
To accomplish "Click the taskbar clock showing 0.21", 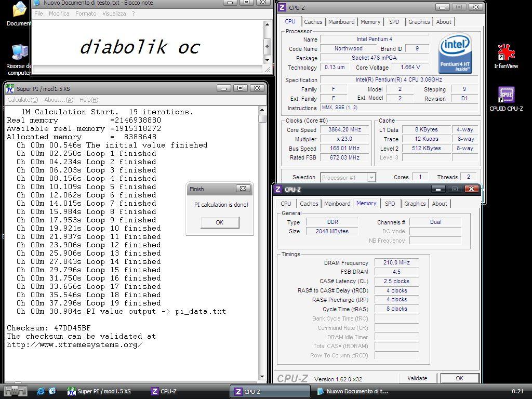I will (518, 391).
